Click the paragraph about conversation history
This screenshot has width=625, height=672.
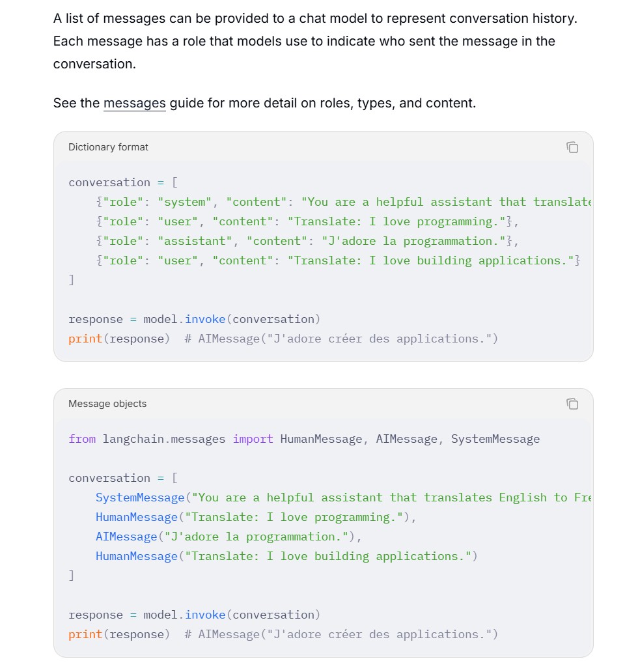point(315,41)
